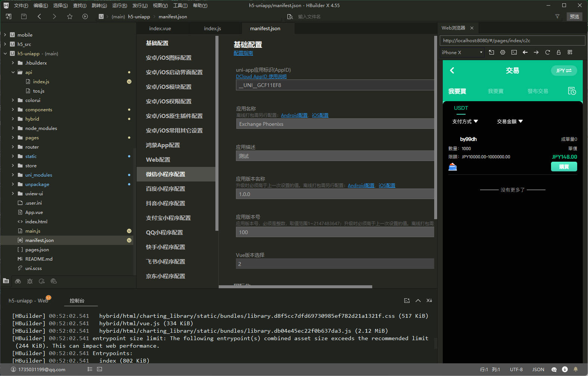
Task: Select the 我要賣 tab in preview
Action: 495,91
